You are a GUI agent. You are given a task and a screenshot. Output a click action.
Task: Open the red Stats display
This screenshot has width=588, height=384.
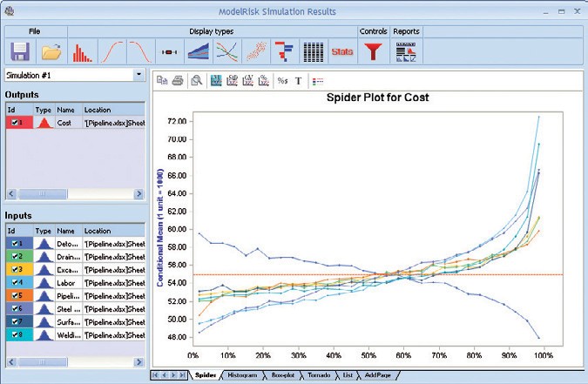click(x=342, y=51)
